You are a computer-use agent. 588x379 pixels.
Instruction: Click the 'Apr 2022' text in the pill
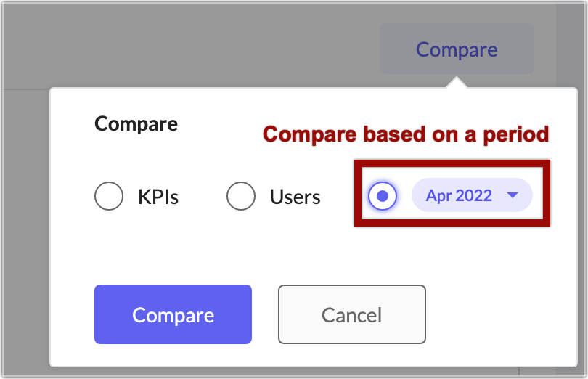[x=459, y=196]
